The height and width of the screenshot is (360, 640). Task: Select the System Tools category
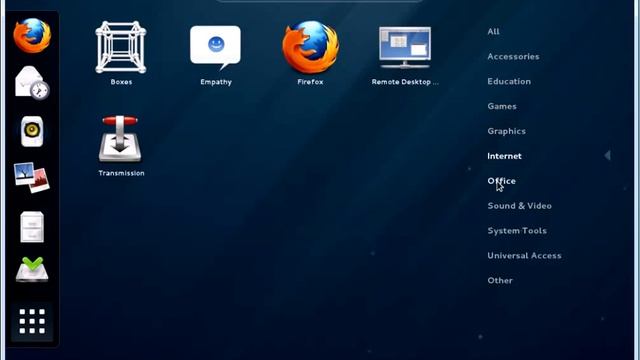coord(517,231)
